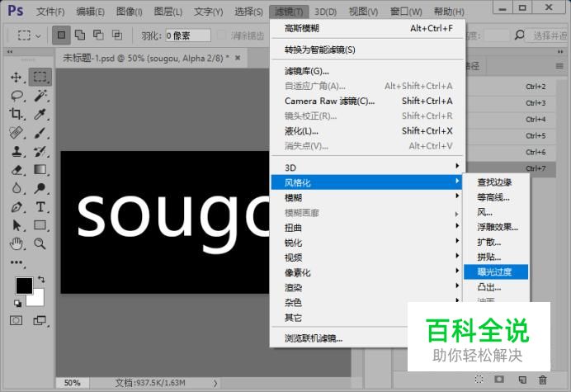Select the Gradient tool
Screen dimensions: 571x392
point(40,169)
